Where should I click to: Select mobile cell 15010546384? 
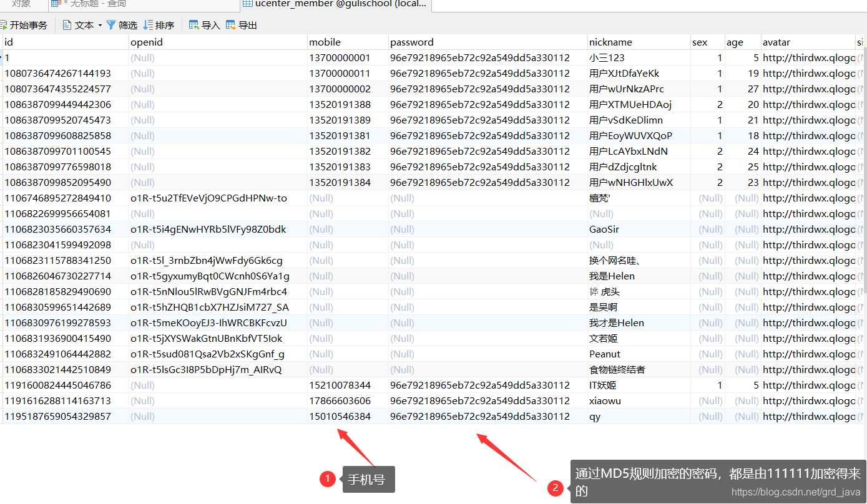point(348,417)
